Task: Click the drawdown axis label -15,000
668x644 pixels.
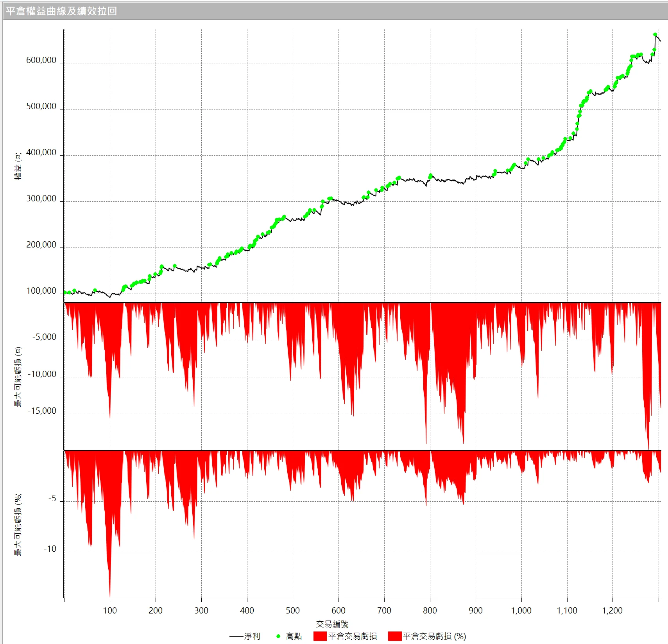Action: [42, 411]
